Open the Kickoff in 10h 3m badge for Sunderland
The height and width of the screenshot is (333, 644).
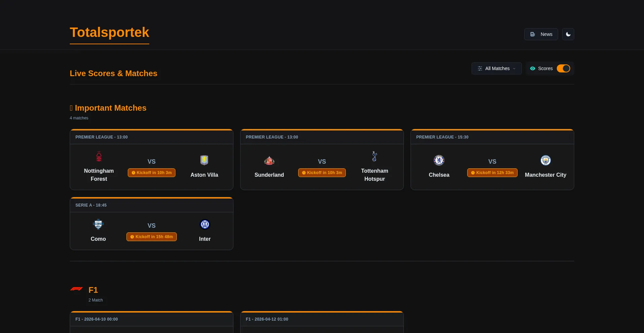point(322,173)
